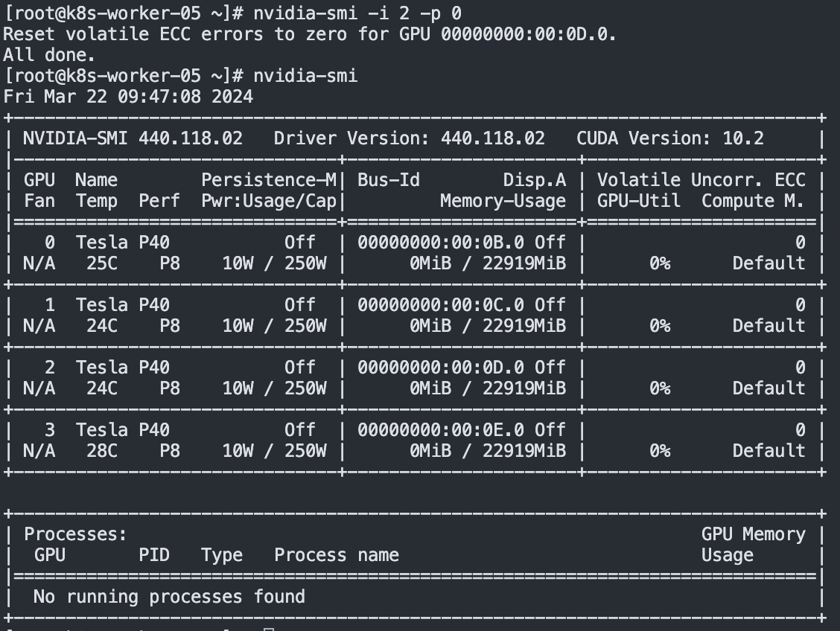
Task: Click 'NVIDIA-SMI 440.118.02' in table header
Action: [133, 138]
